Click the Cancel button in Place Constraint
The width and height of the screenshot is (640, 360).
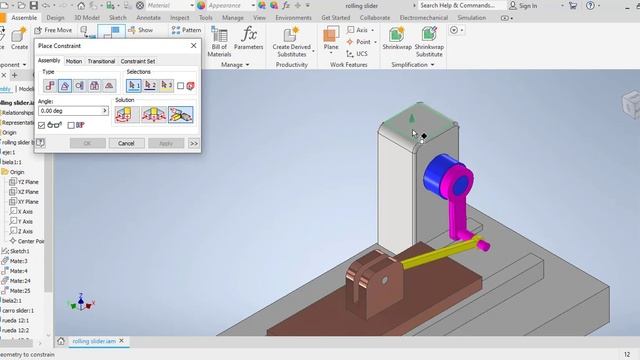point(126,143)
